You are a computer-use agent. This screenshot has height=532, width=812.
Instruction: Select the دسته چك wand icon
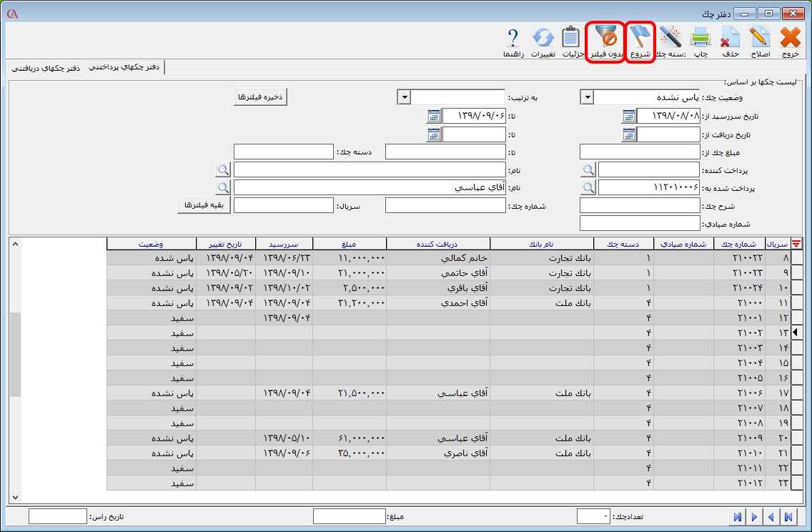[670, 37]
